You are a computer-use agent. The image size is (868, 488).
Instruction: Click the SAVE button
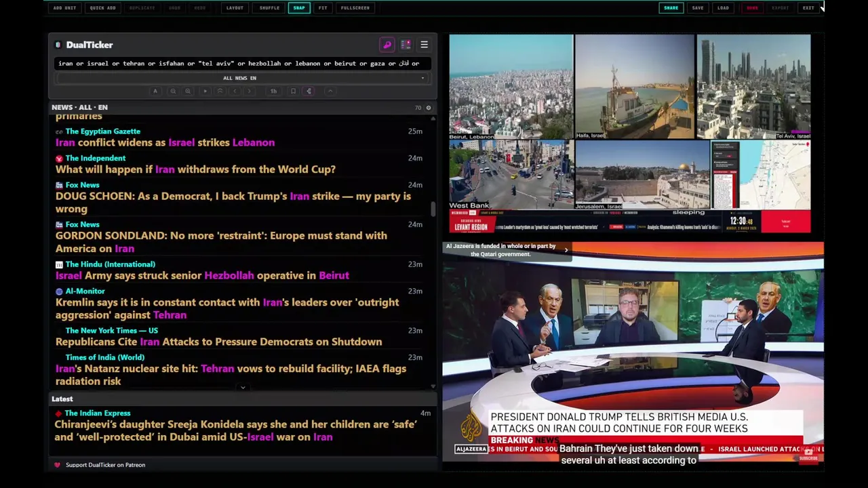click(698, 7)
